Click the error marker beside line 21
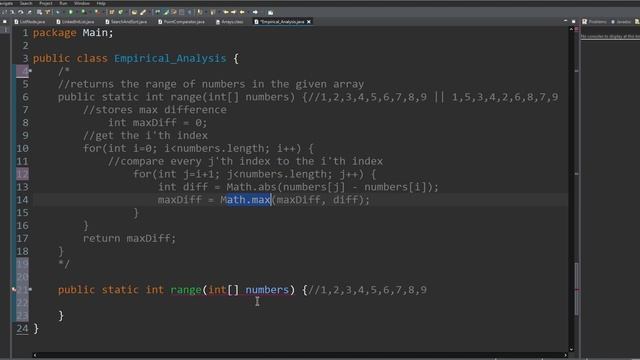 pos(13,289)
